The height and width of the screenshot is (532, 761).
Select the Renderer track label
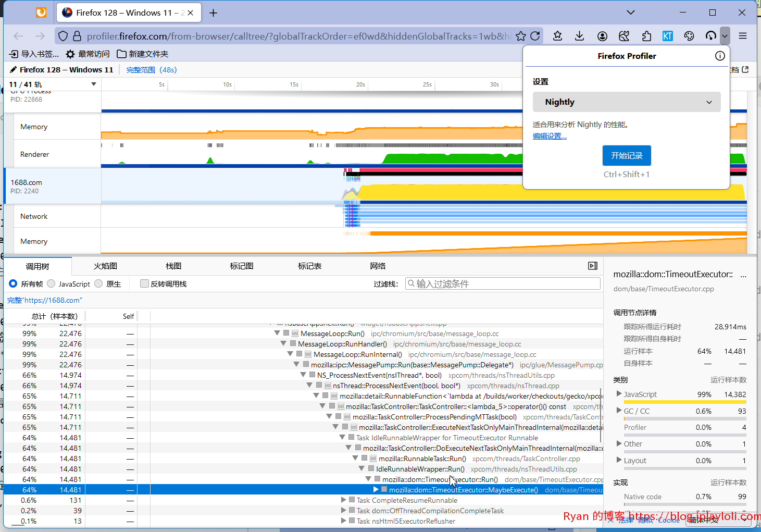[34, 154]
